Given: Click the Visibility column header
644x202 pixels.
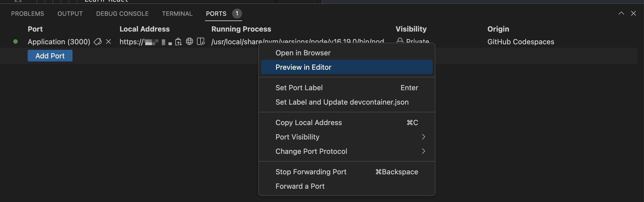Looking at the screenshot, I should 411,29.
